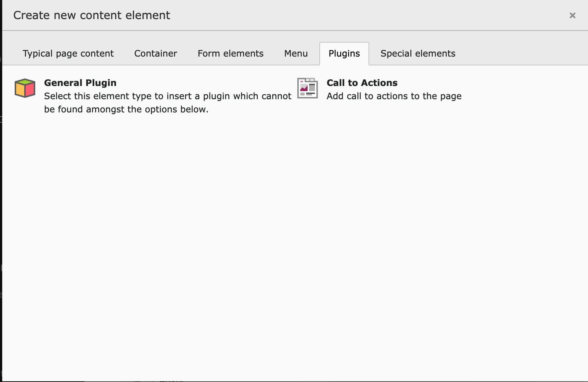588x382 pixels.
Task: Click the General Plugin description text
Action: tap(167, 102)
